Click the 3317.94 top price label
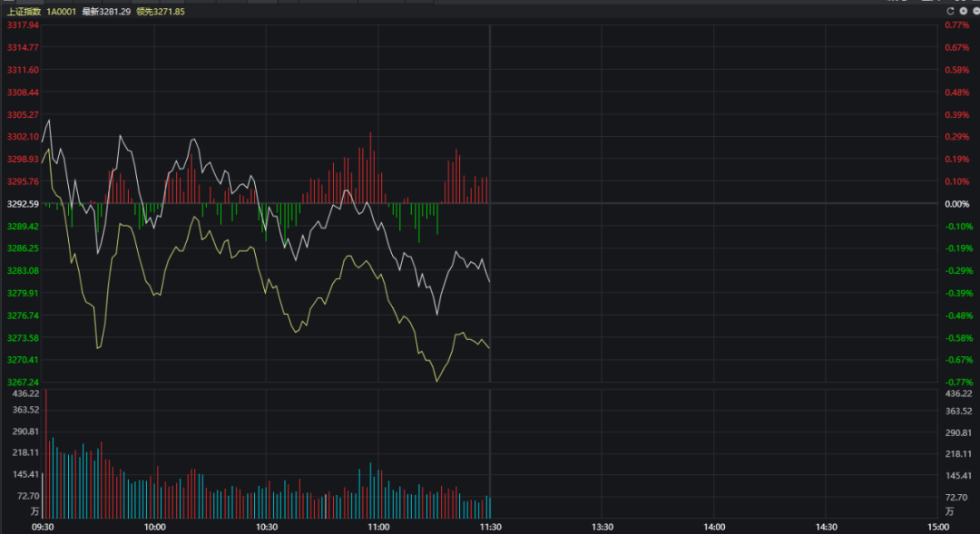The width and height of the screenshot is (980, 534). [23, 25]
